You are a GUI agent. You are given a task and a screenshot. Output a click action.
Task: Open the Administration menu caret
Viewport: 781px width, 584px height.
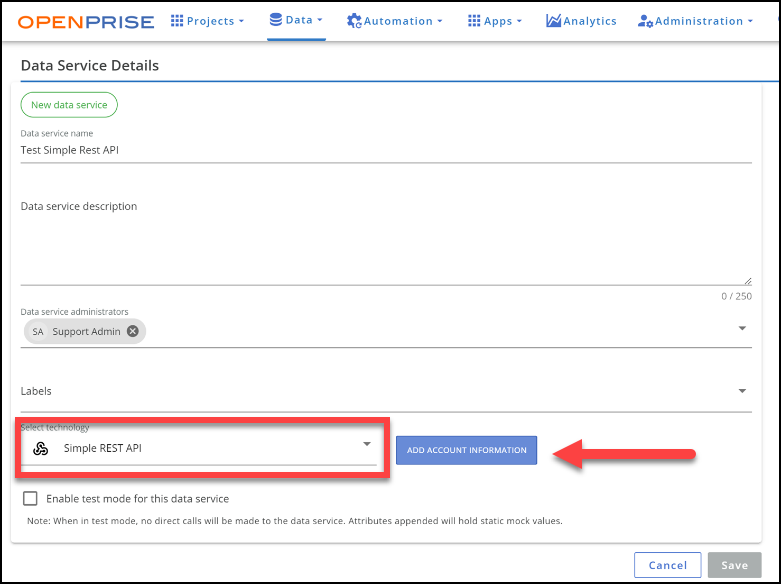tap(750, 21)
